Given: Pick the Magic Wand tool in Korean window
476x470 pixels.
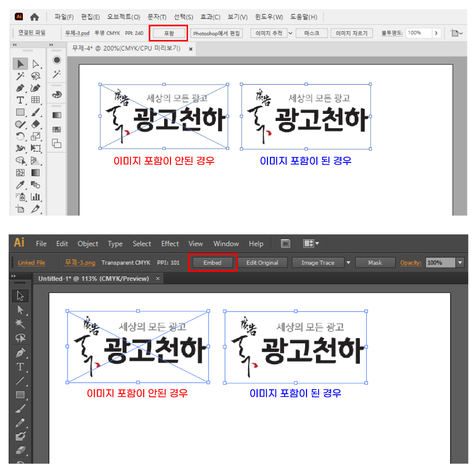Looking at the screenshot, I should [20, 76].
